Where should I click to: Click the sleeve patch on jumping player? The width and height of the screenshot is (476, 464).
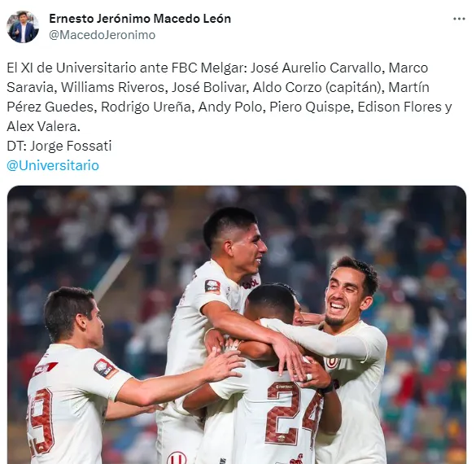point(212,287)
